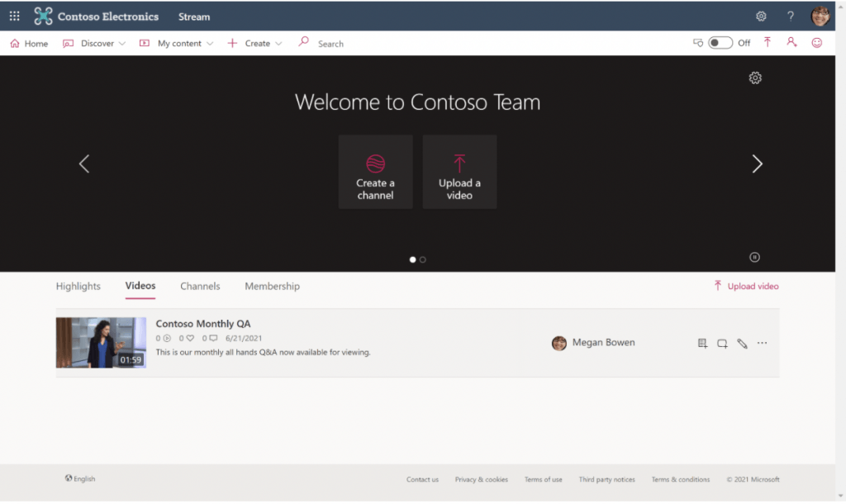Expand the My content dropdown menu
Image resolution: width=846 pixels, height=504 pixels.
click(176, 43)
